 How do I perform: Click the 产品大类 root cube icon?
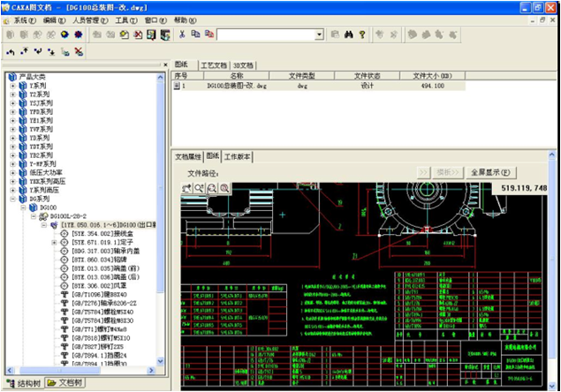coord(12,77)
